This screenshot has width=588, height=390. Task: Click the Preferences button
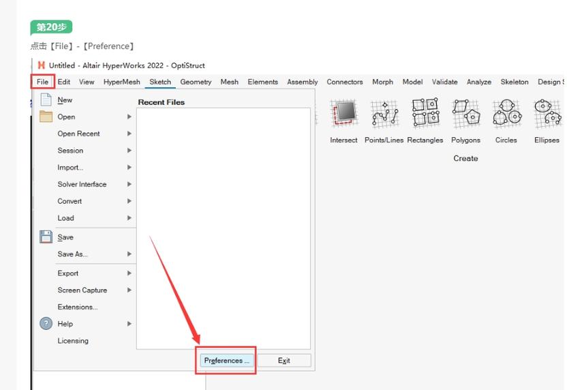coord(226,361)
